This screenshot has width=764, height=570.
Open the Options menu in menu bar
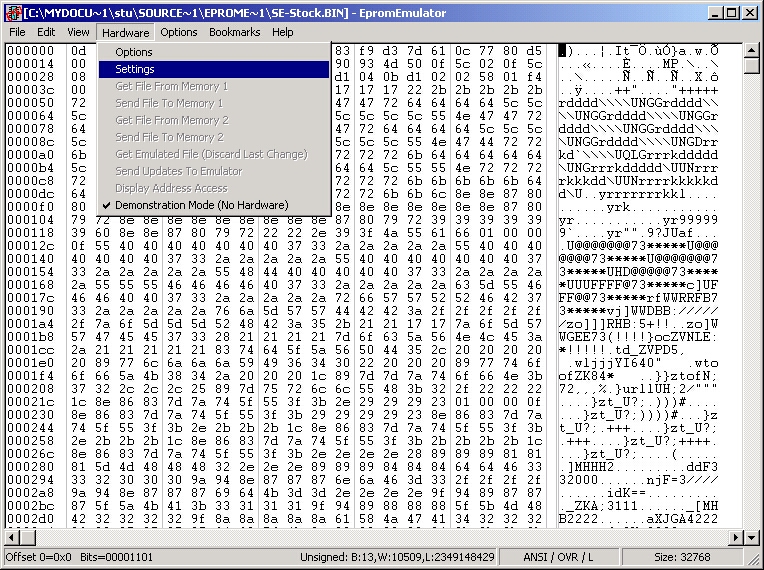click(x=179, y=32)
